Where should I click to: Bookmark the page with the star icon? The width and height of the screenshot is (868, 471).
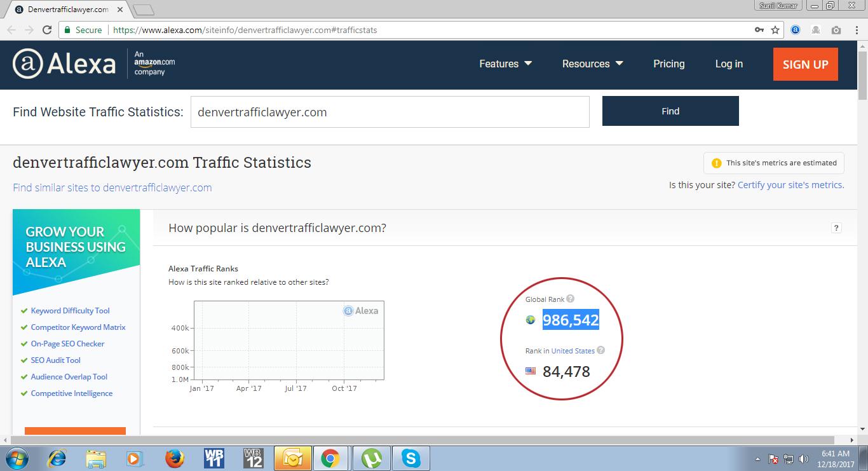pos(776,29)
